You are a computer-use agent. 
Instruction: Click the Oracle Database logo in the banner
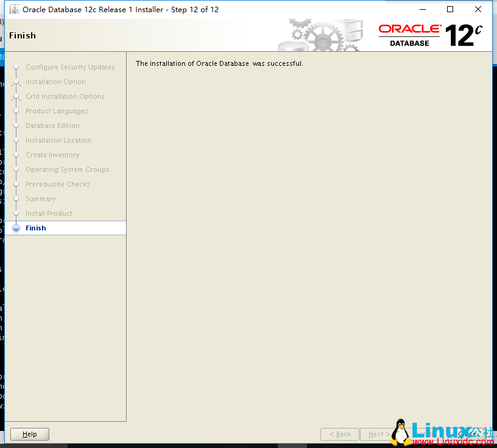tap(409, 34)
